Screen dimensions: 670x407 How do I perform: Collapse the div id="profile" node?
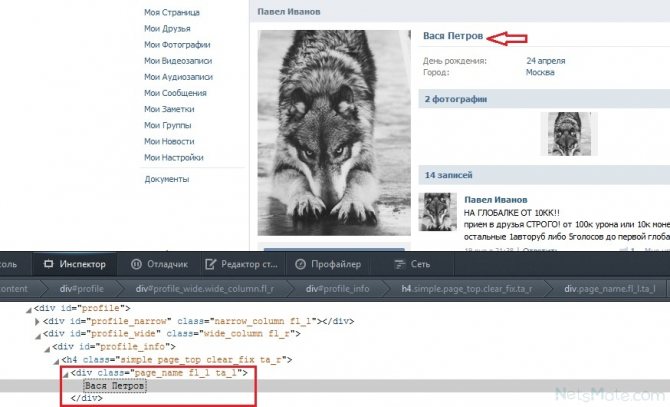(x=29, y=310)
